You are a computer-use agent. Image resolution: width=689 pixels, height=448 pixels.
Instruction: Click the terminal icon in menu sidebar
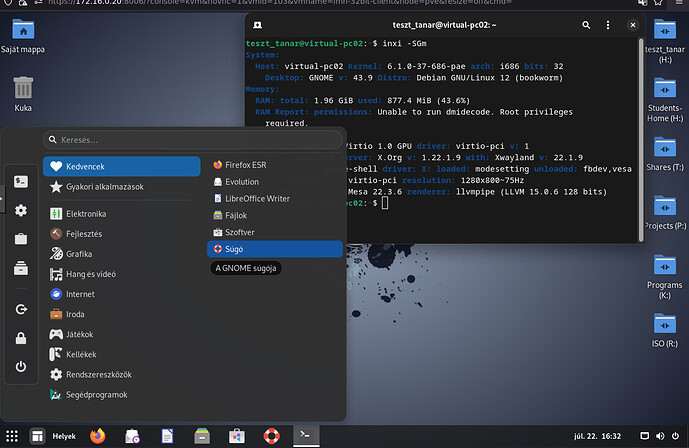click(x=21, y=181)
